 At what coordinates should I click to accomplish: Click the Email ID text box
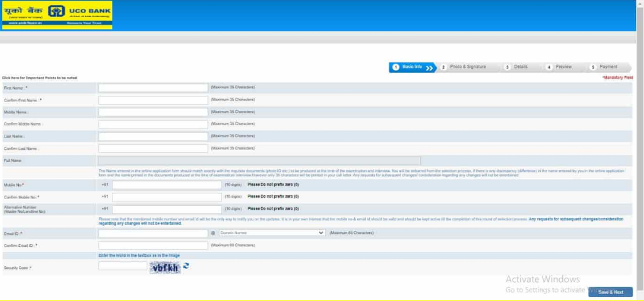pos(153,233)
